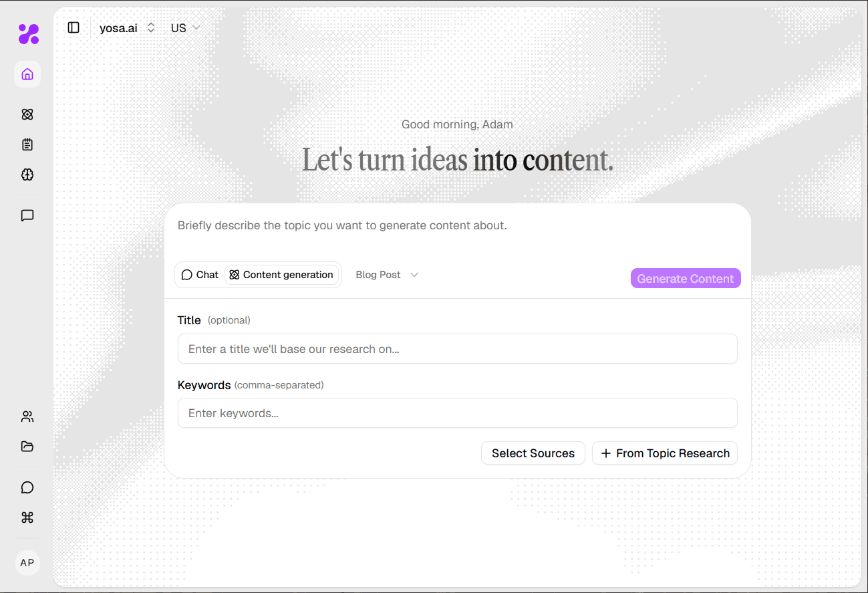This screenshot has height=593, width=868.
Task: Open the clipboard checklist sidebar icon
Action: click(27, 144)
